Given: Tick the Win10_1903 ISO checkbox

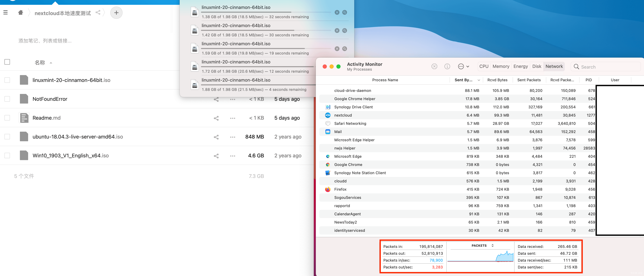Looking at the screenshot, I should coord(7,155).
